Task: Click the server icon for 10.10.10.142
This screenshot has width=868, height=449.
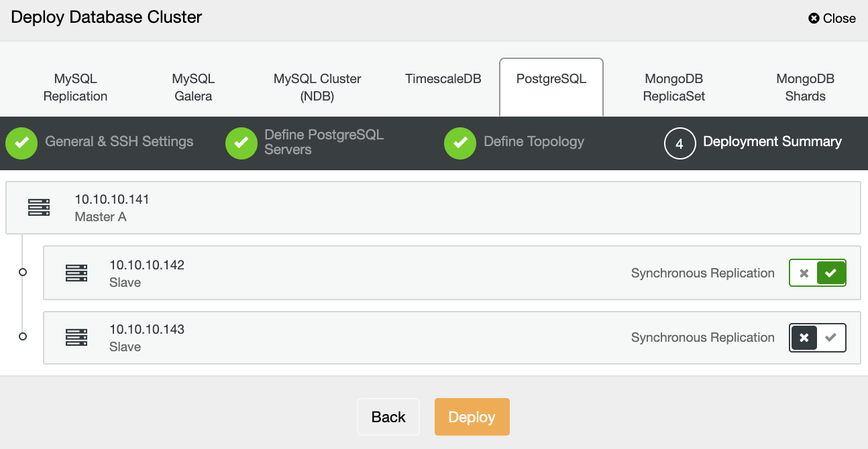Action: tap(76, 273)
